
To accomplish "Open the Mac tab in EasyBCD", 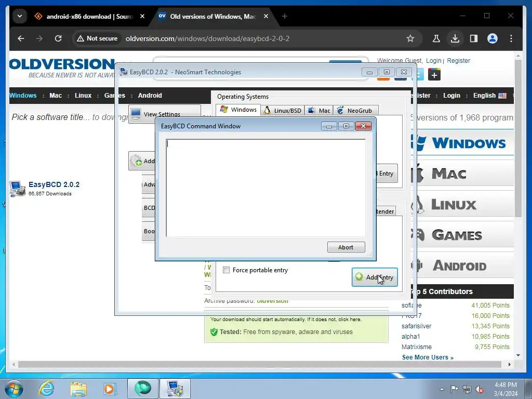I will (319, 111).
